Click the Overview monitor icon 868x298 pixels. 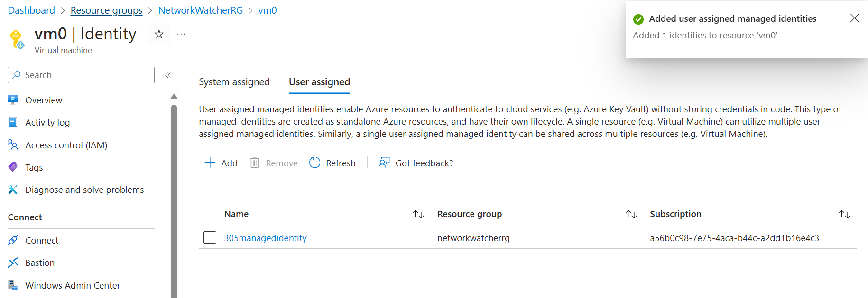click(x=13, y=100)
